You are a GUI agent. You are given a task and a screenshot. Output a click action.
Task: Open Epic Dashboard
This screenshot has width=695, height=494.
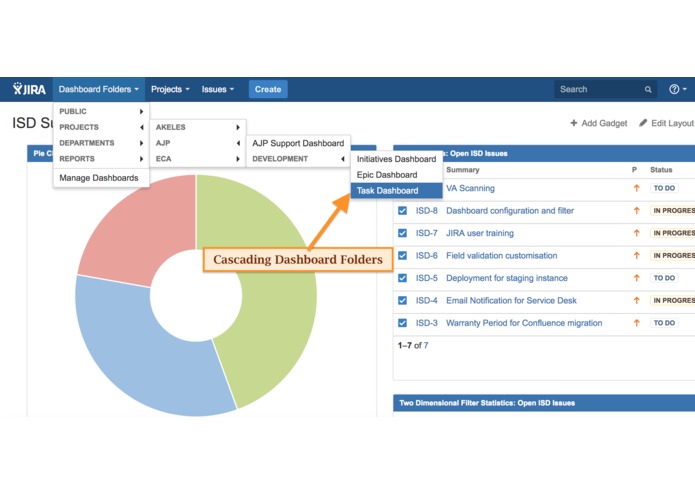[x=397, y=175]
